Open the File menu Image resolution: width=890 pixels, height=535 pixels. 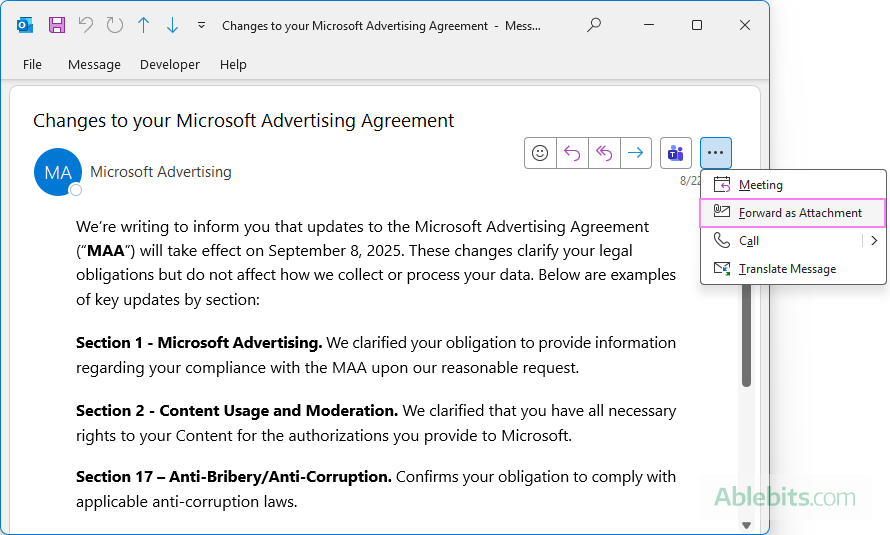click(x=32, y=65)
